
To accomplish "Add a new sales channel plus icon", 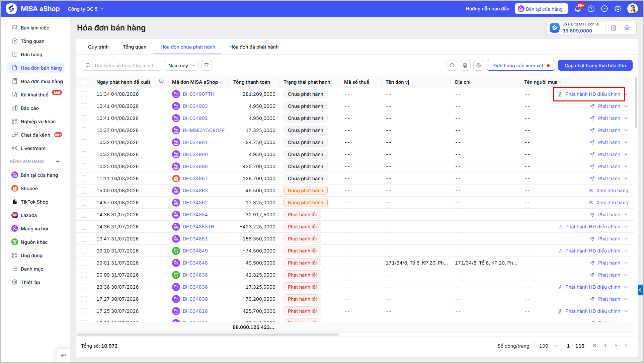I will [58, 161].
